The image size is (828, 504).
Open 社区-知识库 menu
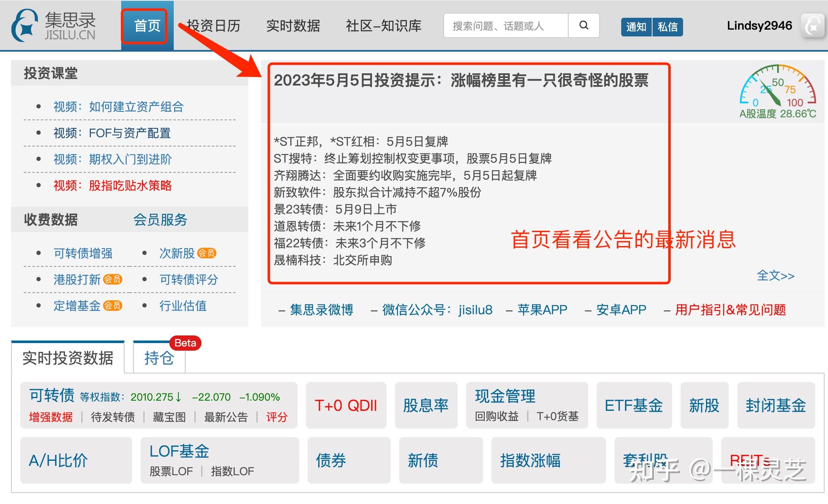pyautogui.click(x=383, y=26)
